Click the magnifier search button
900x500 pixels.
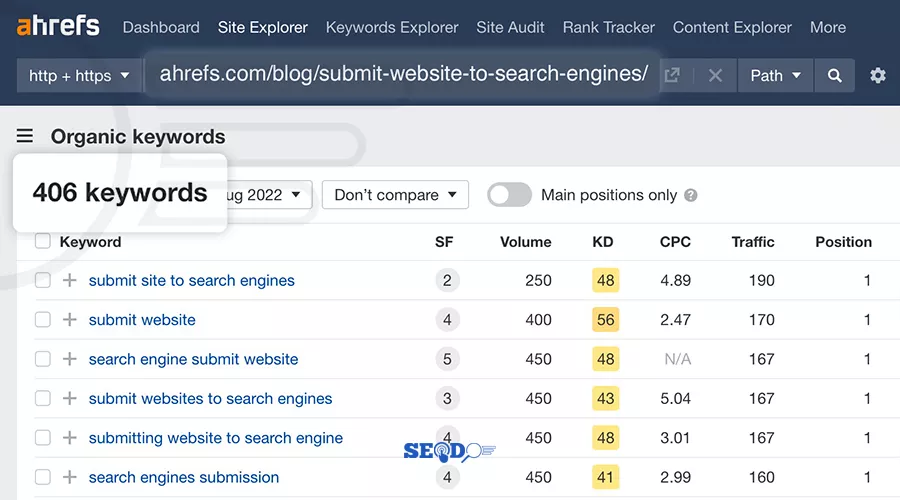[835, 75]
